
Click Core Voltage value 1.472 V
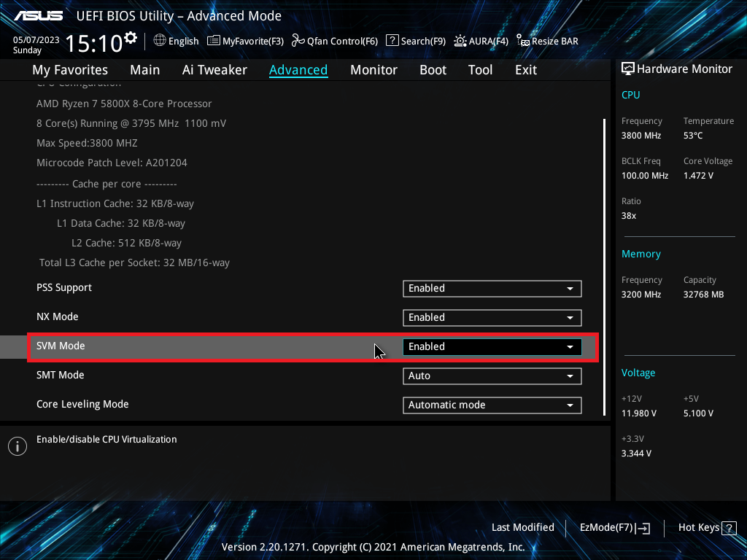tap(698, 176)
